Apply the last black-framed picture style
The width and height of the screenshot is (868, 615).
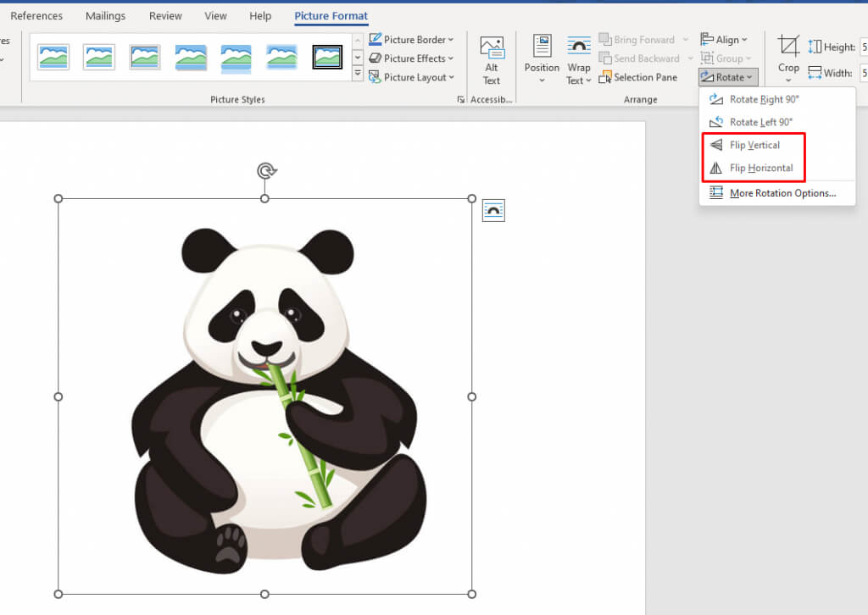click(x=327, y=57)
